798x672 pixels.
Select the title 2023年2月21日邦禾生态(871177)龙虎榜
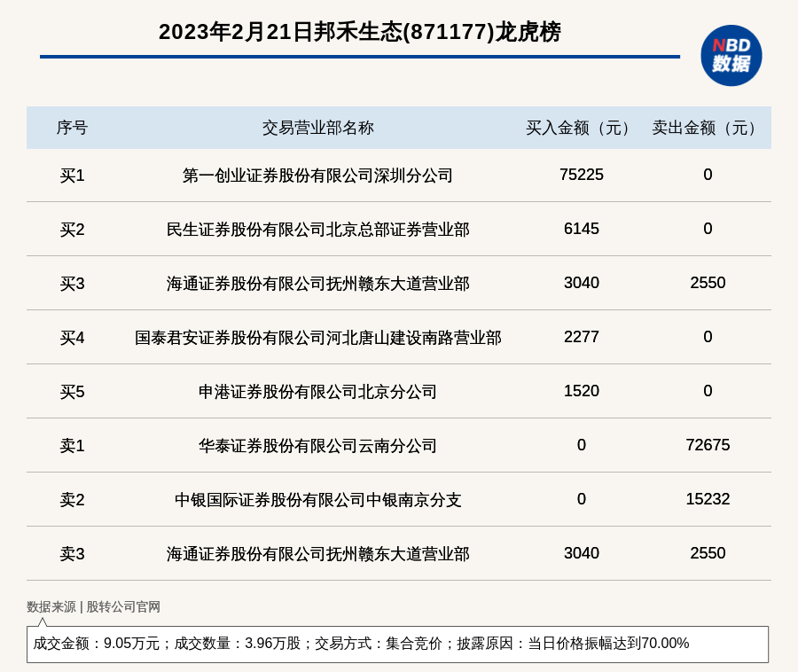coord(360,32)
